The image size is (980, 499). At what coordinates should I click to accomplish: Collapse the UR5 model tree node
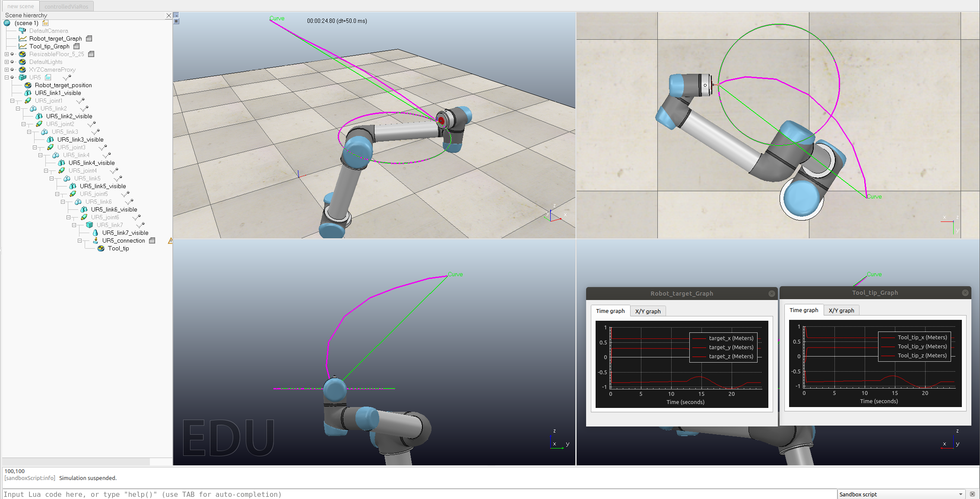pos(6,77)
